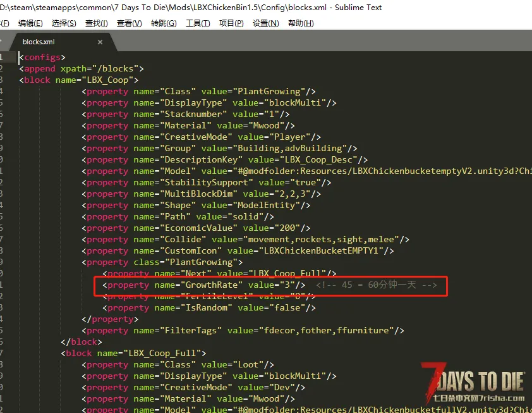This screenshot has height=413, width=532.
Task: Click the property class="PlantGrowing" line
Action: (x=162, y=262)
